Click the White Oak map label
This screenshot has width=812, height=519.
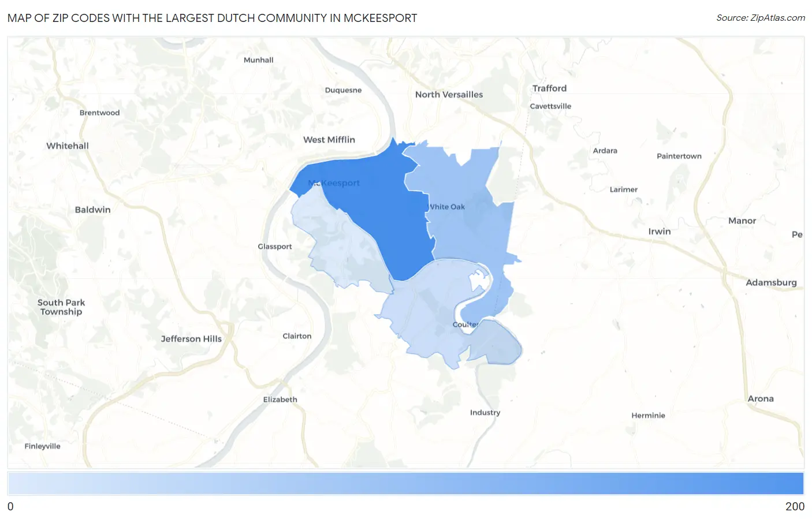click(x=446, y=207)
